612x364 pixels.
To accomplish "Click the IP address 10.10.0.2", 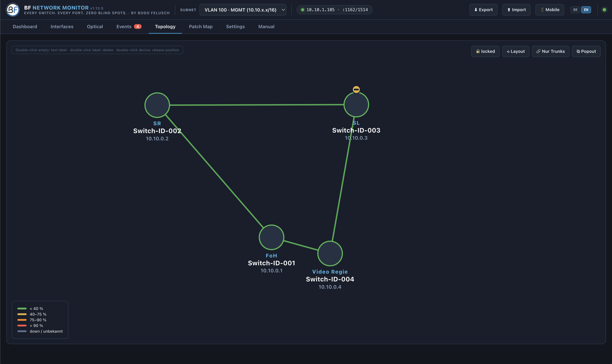I will [157, 139].
